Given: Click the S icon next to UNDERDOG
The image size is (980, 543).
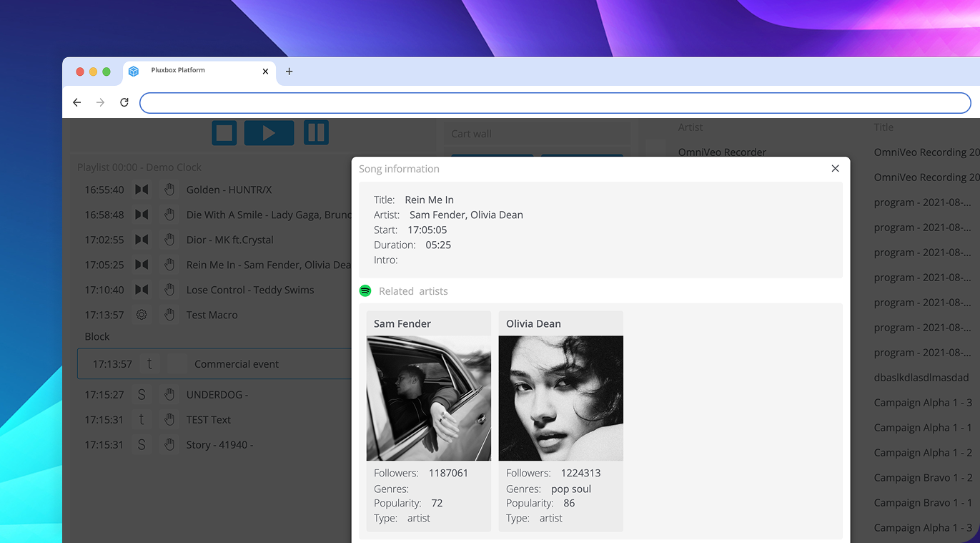Looking at the screenshot, I should [142, 395].
